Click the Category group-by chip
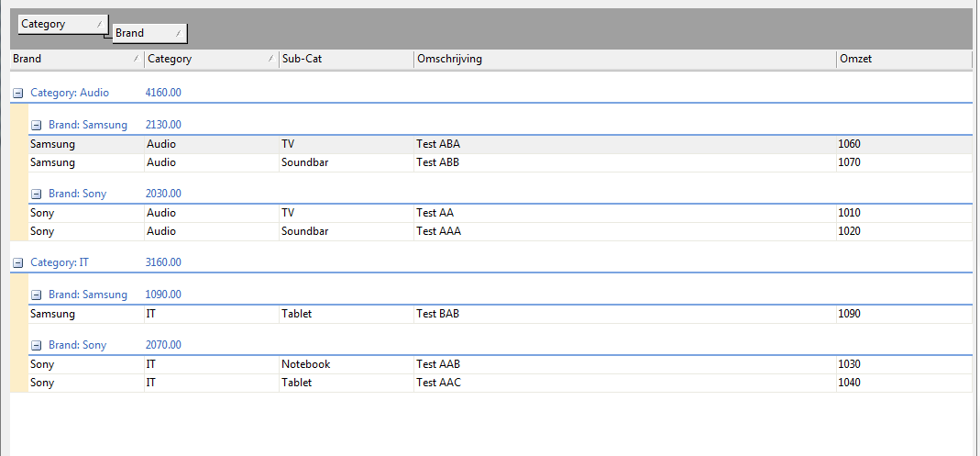Viewport: 980px width, 456px height. click(x=61, y=24)
